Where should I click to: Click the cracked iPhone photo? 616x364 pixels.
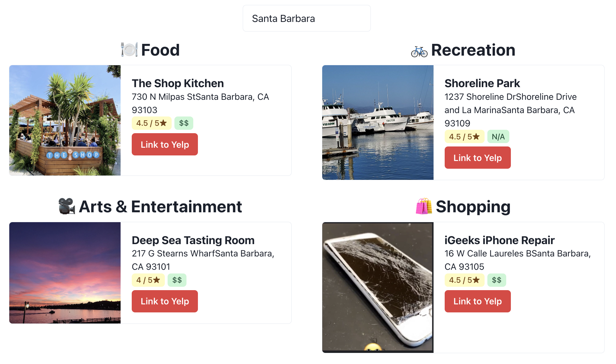(378, 287)
